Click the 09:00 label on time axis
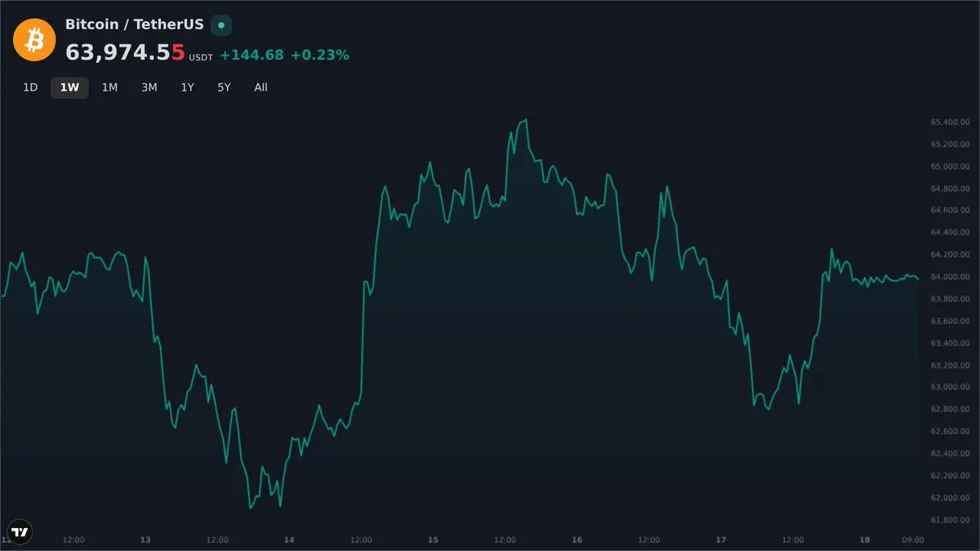The height and width of the screenshot is (551, 980). 913,540
